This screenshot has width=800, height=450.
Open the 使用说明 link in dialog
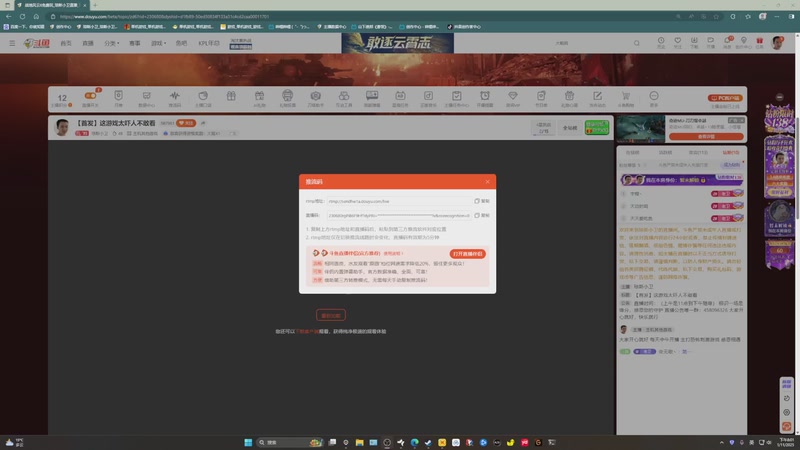coord(393,253)
